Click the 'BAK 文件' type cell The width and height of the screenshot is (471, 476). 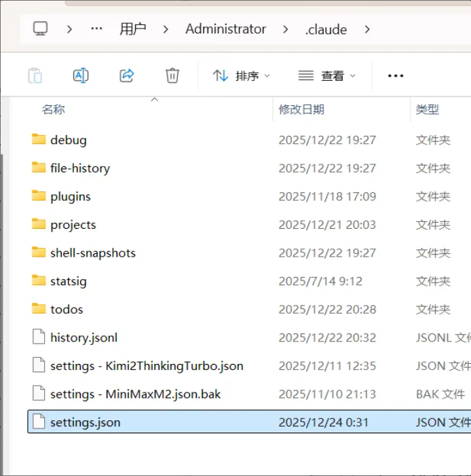[x=440, y=394]
